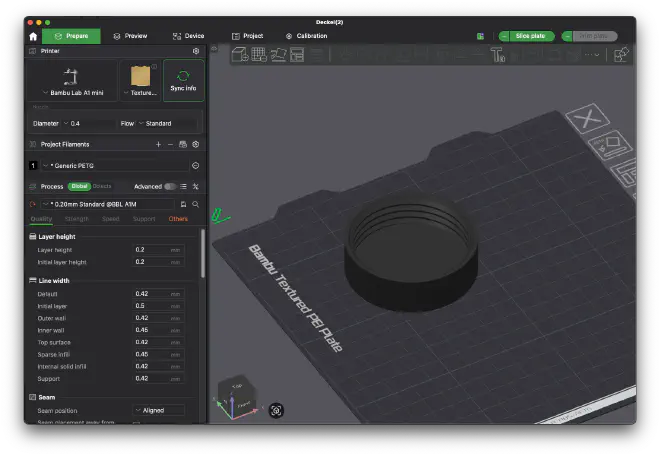Click the Auto orient icon in toolbar
This screenshot has height=456, width=660.
point(277,55)
